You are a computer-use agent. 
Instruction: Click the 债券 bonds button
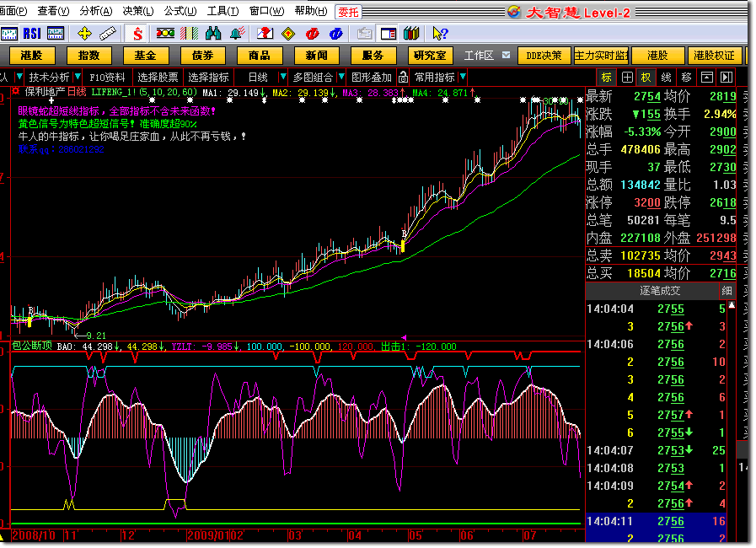(x=202, y=56)
